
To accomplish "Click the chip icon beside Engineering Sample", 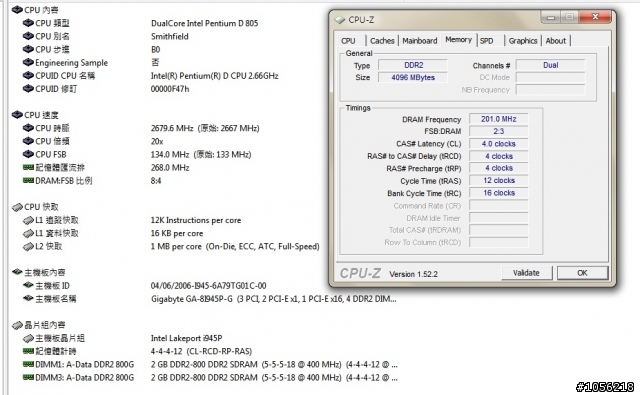I will pos(28,62).
